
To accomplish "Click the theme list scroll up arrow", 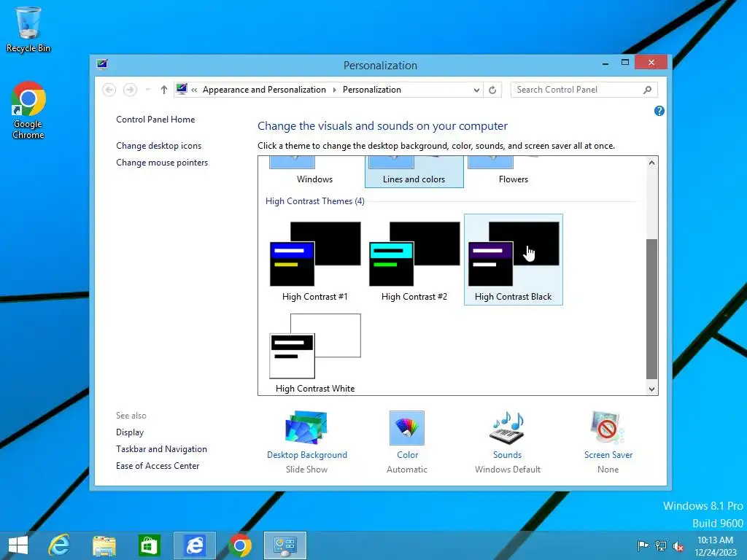I will (651, 163).
